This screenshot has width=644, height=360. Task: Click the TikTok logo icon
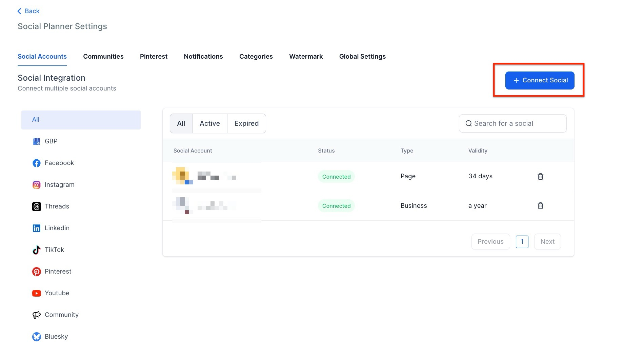click(x=36, y=250)
